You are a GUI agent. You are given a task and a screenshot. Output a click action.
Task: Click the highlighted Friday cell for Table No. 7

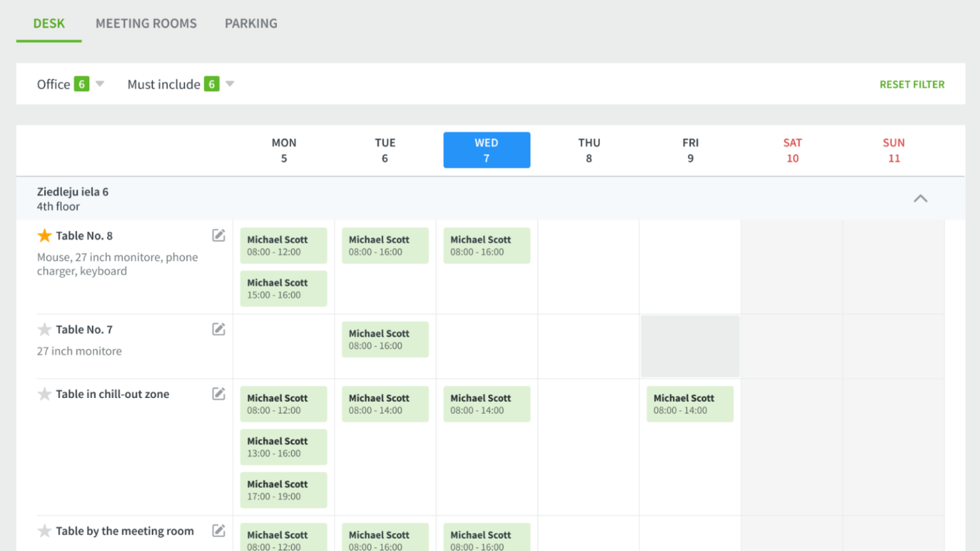[690, 346]
